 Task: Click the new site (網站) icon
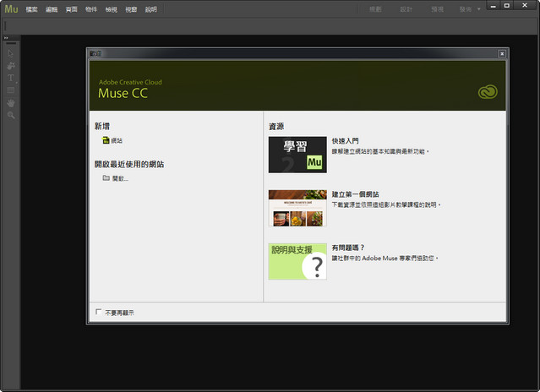pyautogui.click(x=106, y=140)
